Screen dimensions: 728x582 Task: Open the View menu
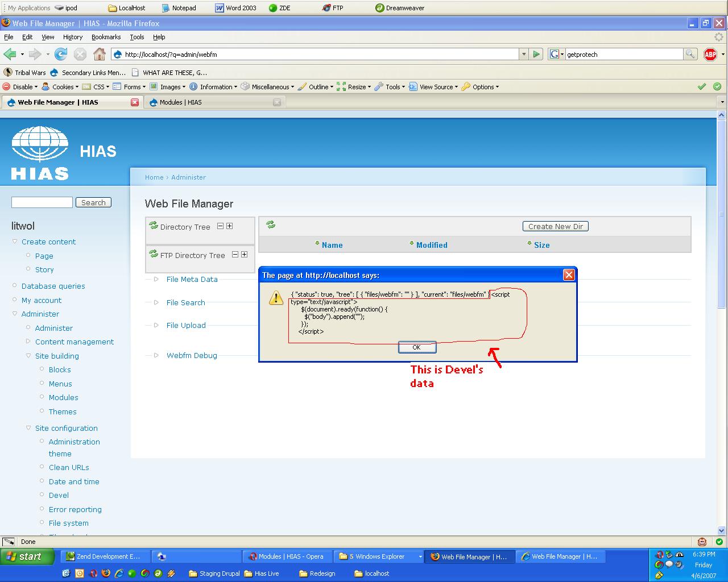[48, 37]
